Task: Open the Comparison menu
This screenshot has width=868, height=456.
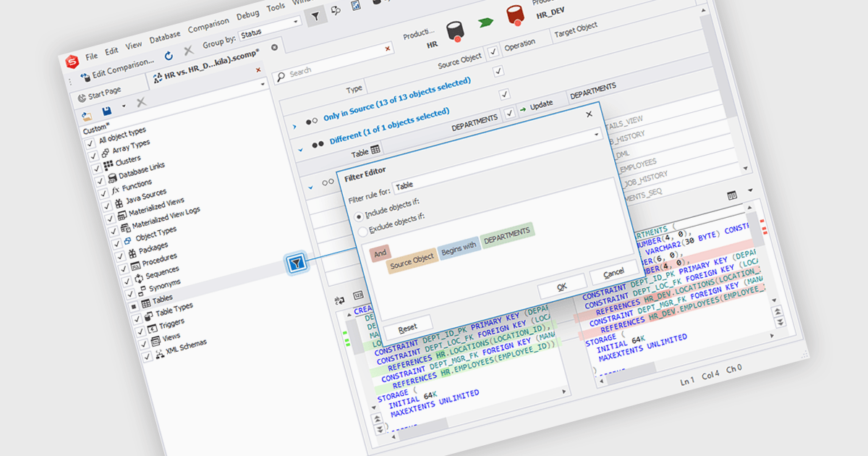Action: click(x=208, y=25)
